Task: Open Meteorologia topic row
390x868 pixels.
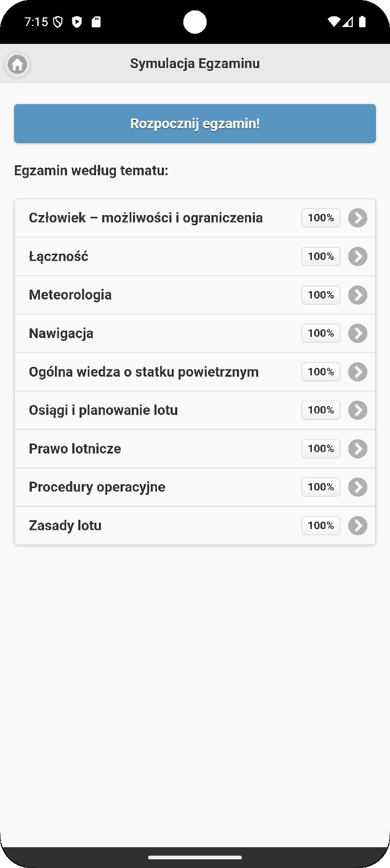Action: (70, 295)
